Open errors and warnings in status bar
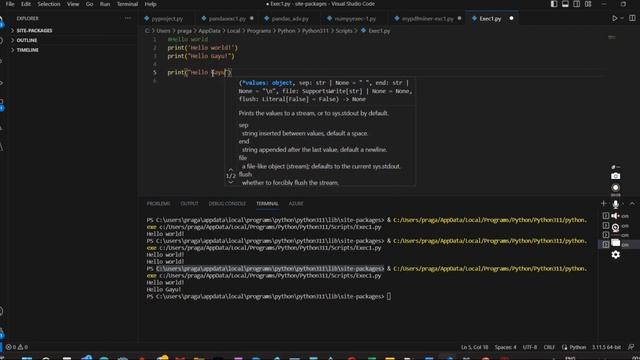 click(x=17, y=347)
